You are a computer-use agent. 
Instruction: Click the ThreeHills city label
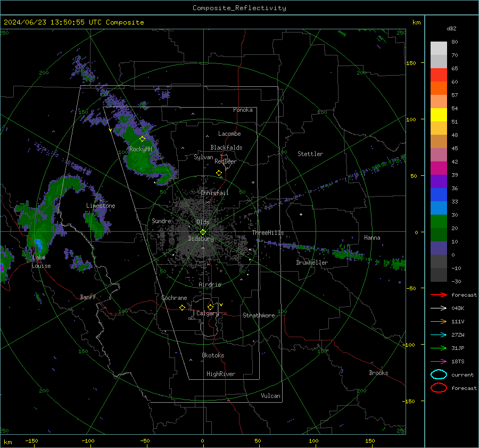pos(268,233)
